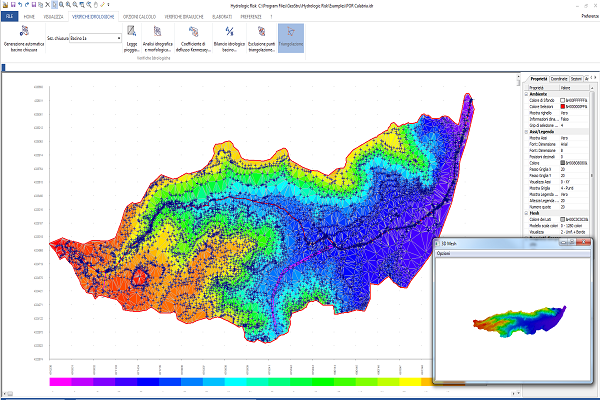The height and width of the screenshot is (400, 600).
Task: Click the blue FILE button
Action: tap(9, 17)
